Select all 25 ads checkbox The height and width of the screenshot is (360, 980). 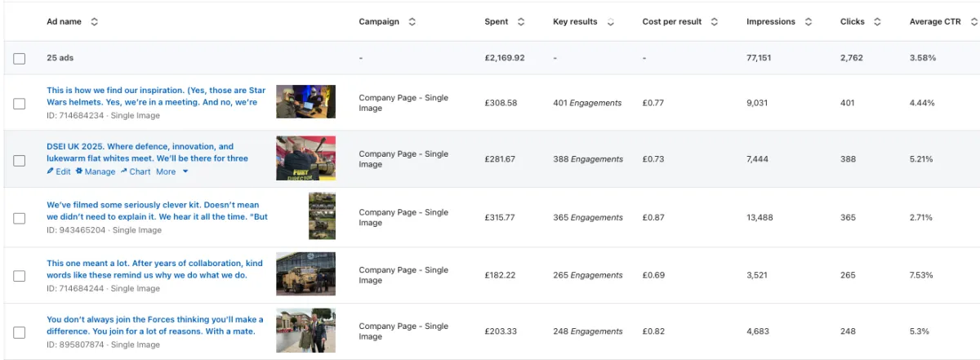pos(20,59)
